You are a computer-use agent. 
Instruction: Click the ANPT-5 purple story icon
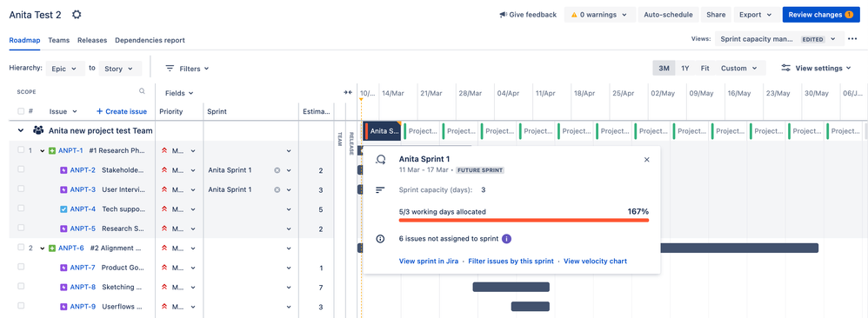[63, 229]
